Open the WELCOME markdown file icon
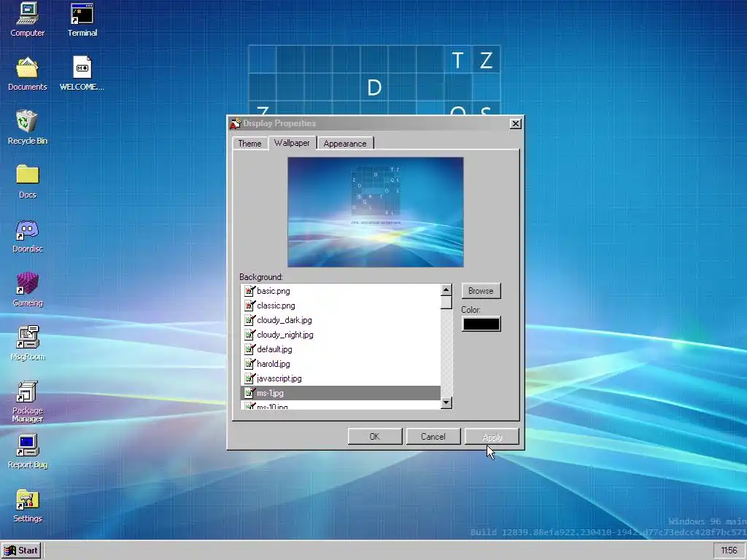Viewport: 747px width, 560px height. (x=82, y=74)
